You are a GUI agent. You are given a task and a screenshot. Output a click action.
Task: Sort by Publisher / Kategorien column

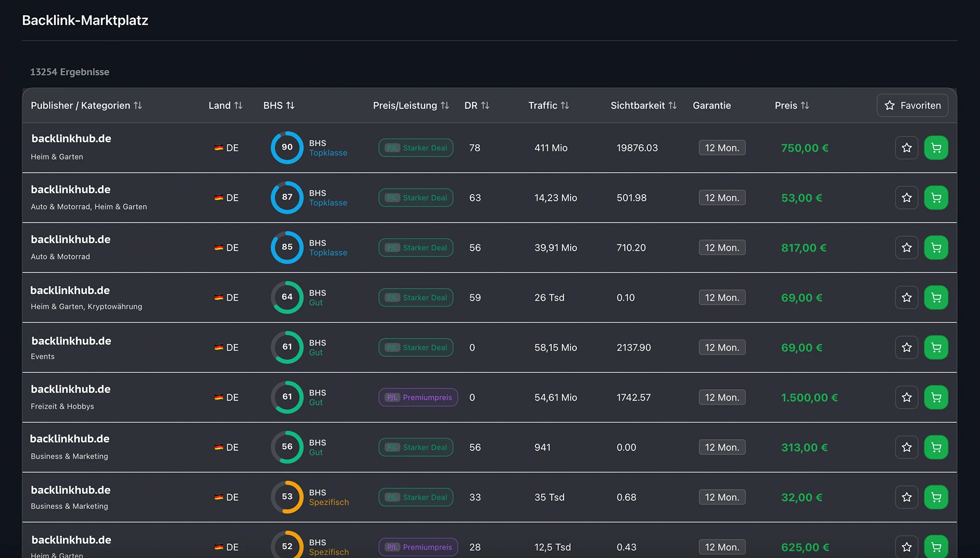[x=86, y=106]
